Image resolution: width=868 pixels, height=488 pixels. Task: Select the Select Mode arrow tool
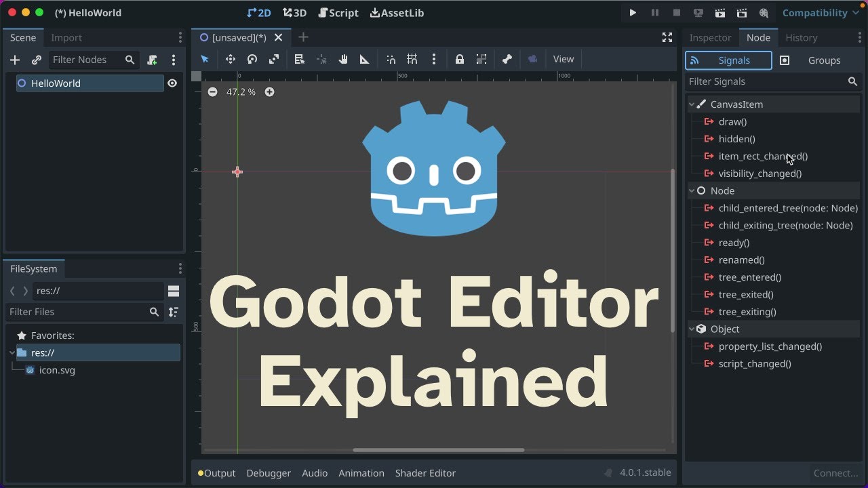205,60
